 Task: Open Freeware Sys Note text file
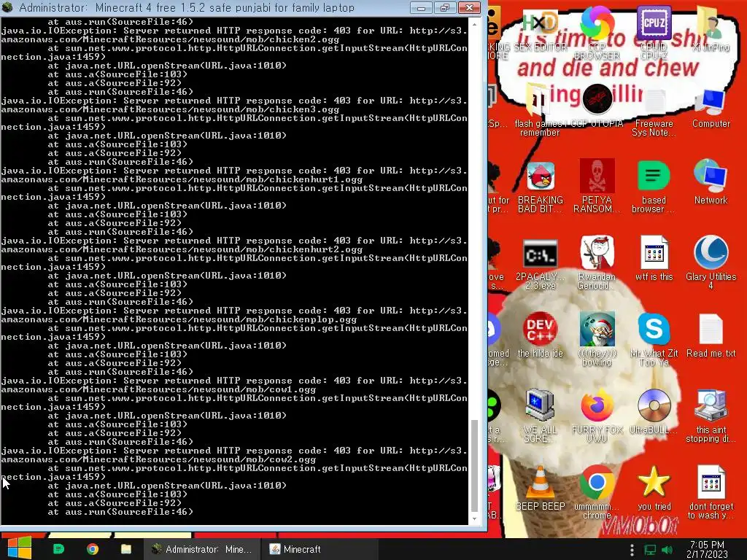point(654,100)
